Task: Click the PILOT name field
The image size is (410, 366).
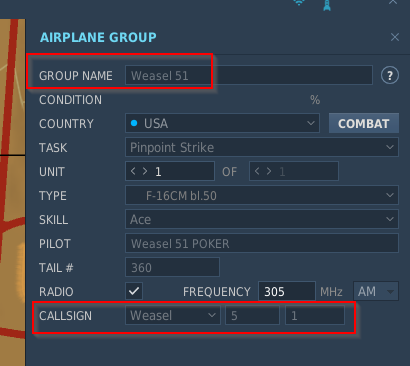Action: [x=262, y=243]
